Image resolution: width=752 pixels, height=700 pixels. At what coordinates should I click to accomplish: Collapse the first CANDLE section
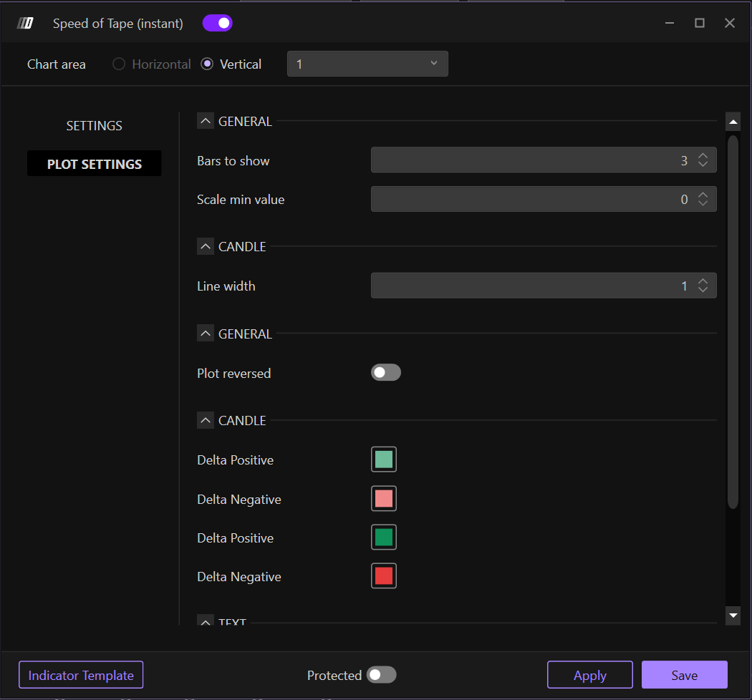pos(206,247)
